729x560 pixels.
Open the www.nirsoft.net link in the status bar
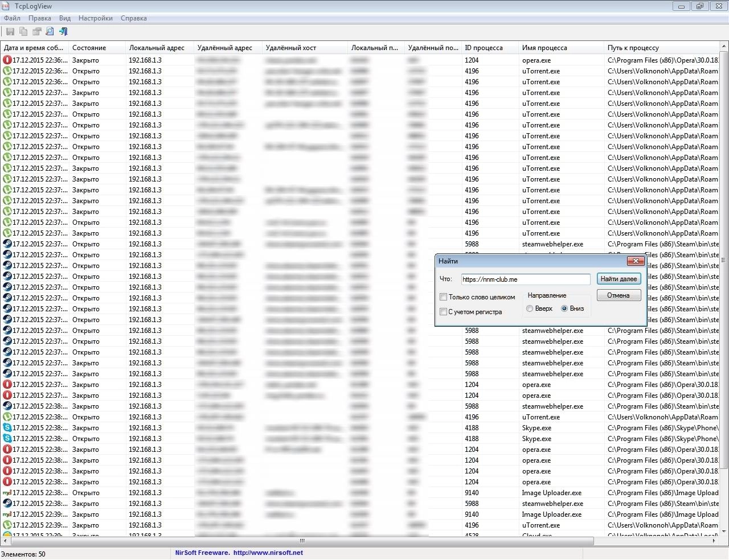[x=268, y=553]
